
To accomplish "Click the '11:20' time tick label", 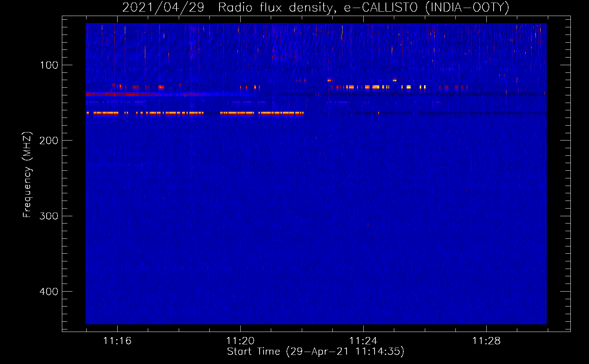I will pos(240,341).
